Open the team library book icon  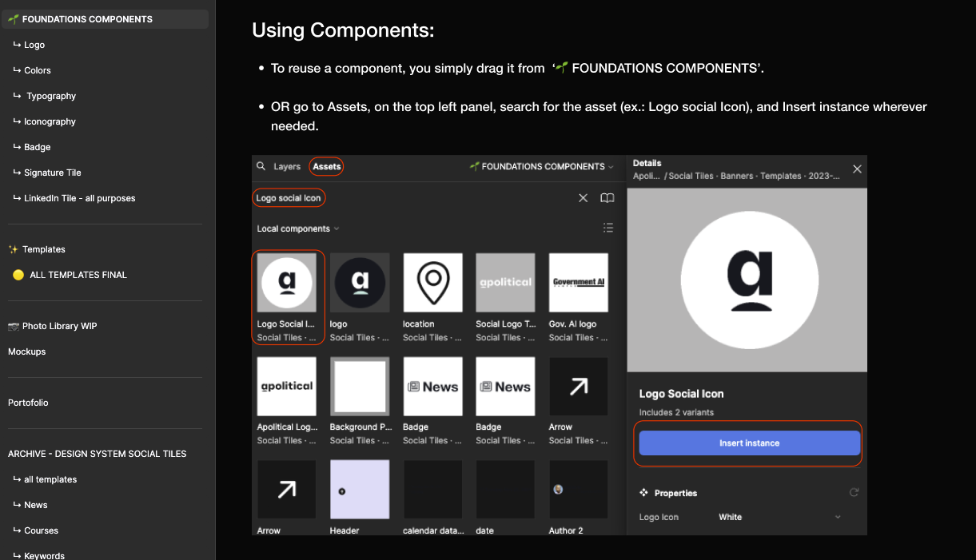point(608,198)
